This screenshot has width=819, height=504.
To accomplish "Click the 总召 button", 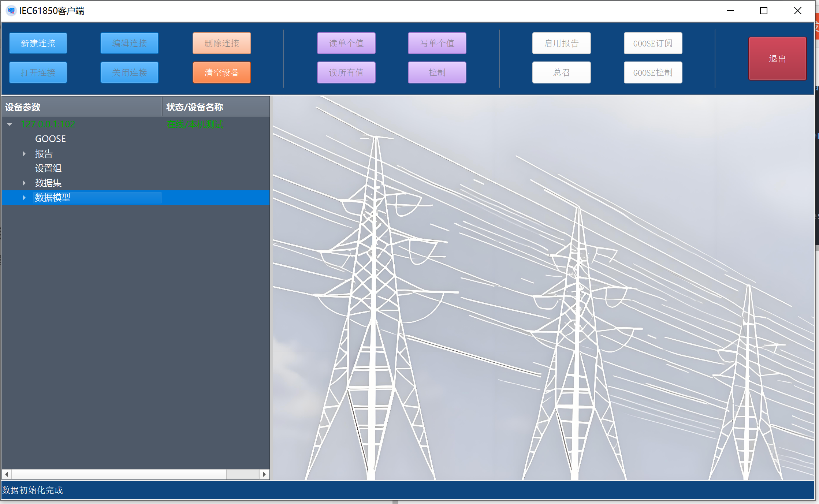I will [561, 72].
